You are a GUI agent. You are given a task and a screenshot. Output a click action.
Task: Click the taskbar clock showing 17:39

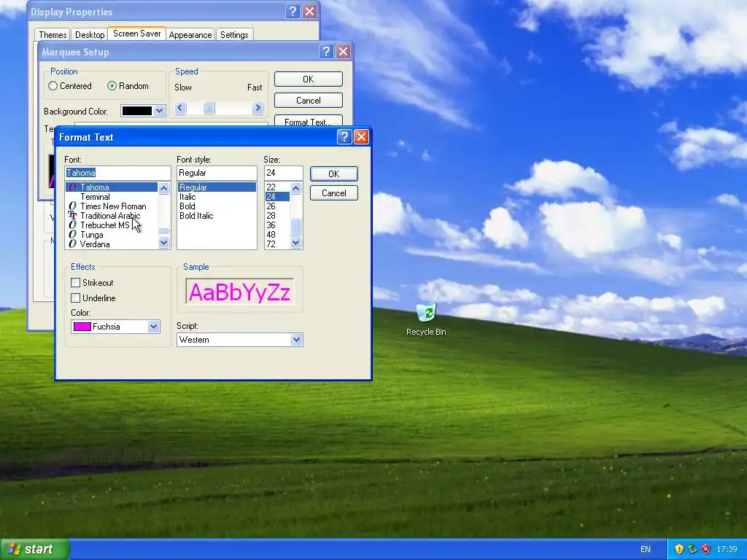click(727, 549)
